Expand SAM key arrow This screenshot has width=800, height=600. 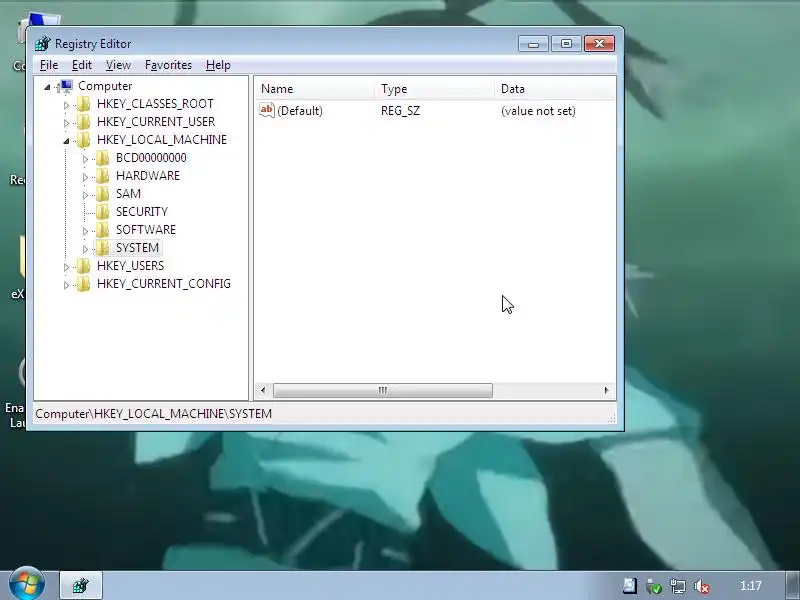click(85, 195)
